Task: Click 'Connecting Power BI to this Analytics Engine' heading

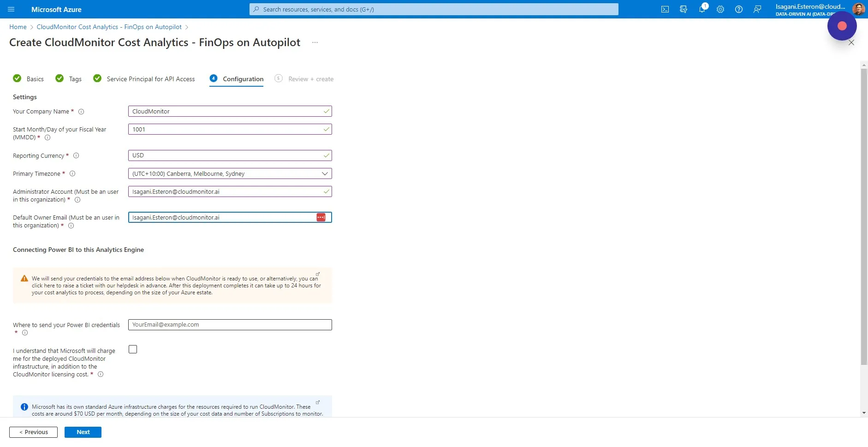Action: pos(78,250)
